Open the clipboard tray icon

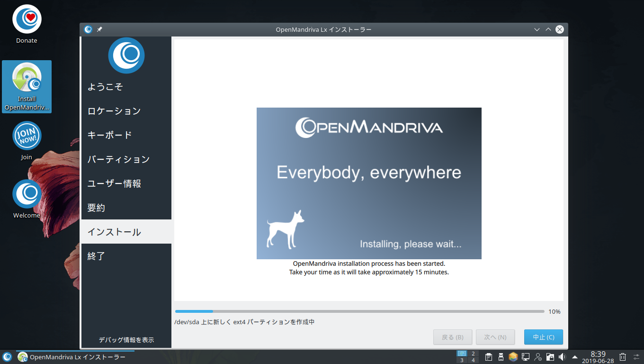point(489,357)
